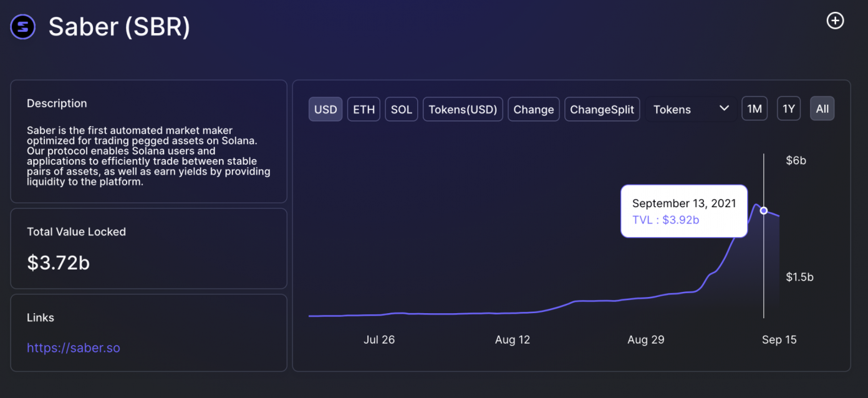Viewport: 868px width, 398px height.
Task: Switch chart denomination to ETH
Action: pyautogui.click(x=364, y=109)
